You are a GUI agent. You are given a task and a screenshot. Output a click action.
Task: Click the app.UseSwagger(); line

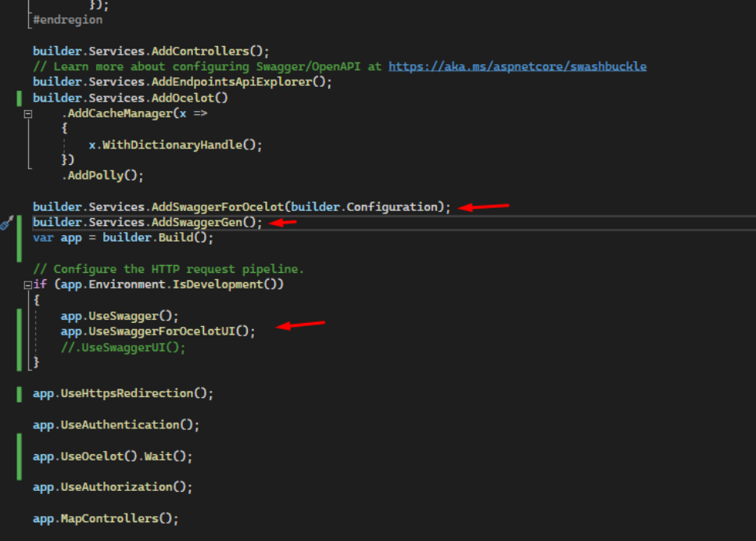pos(120,317)
